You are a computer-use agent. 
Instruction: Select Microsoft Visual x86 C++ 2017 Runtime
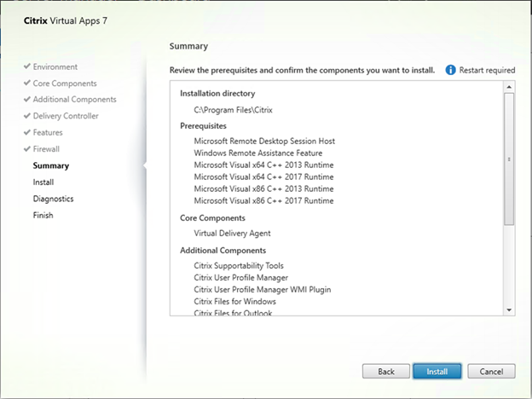263,200
